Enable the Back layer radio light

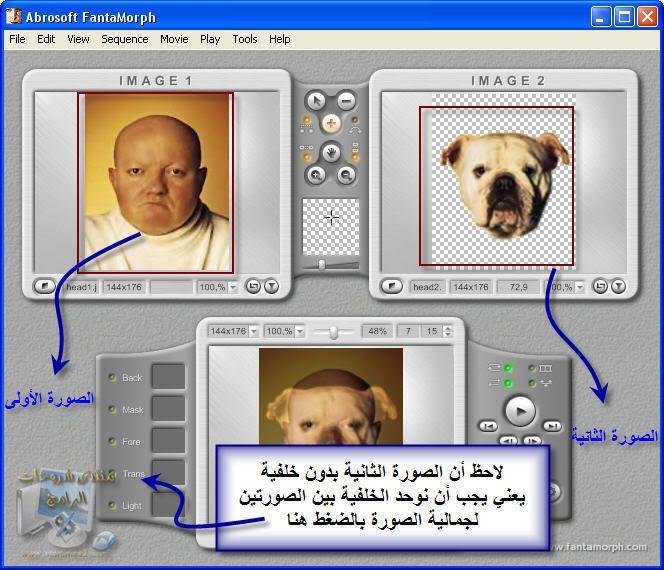point(112,377)
